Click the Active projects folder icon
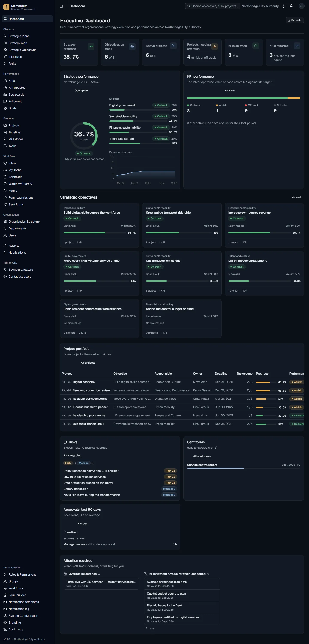The width and height of the screenshot is (309, 644). [174, 46]
